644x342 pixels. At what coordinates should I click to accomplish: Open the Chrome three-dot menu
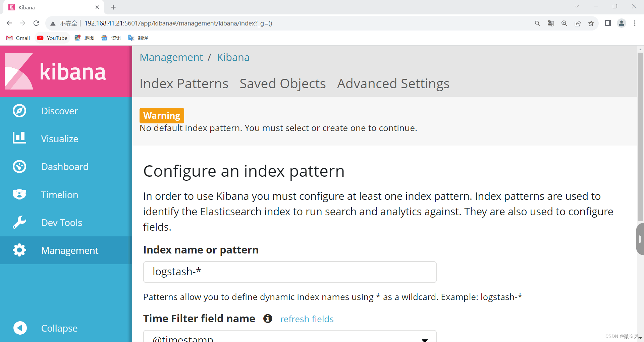click(x=635, y=23)
